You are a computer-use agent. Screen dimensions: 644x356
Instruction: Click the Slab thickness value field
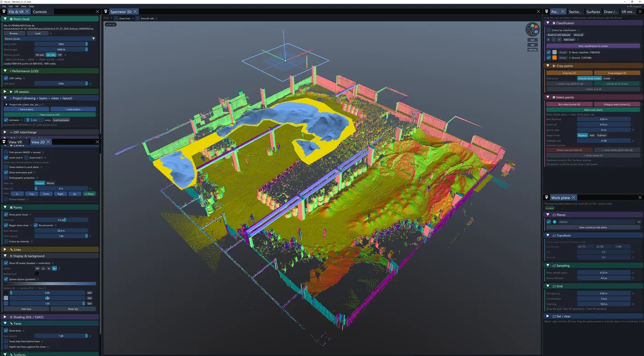point(604,119)
